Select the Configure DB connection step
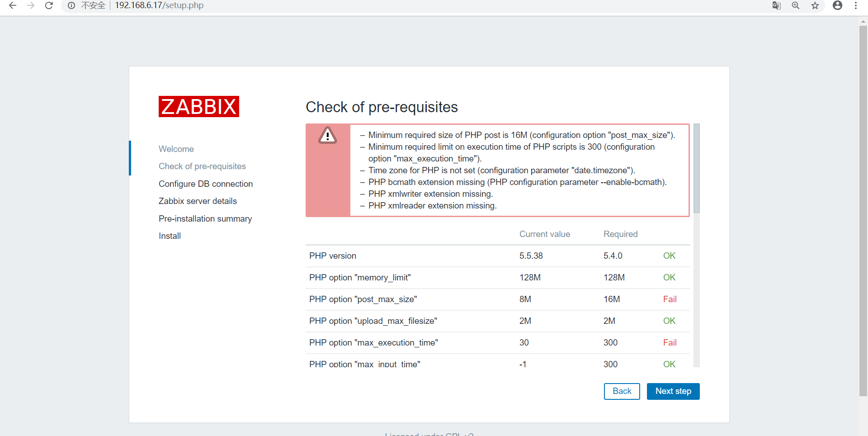 (206, 184)
